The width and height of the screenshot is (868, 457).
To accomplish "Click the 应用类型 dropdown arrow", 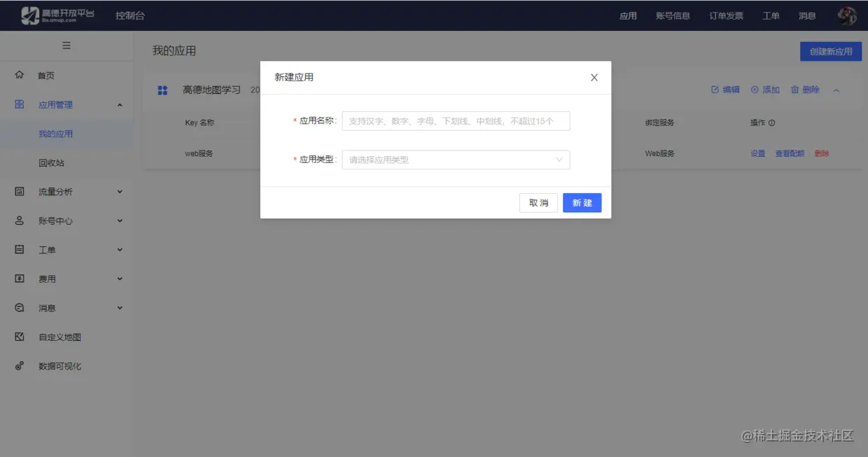I will click(x=559, y=160).
